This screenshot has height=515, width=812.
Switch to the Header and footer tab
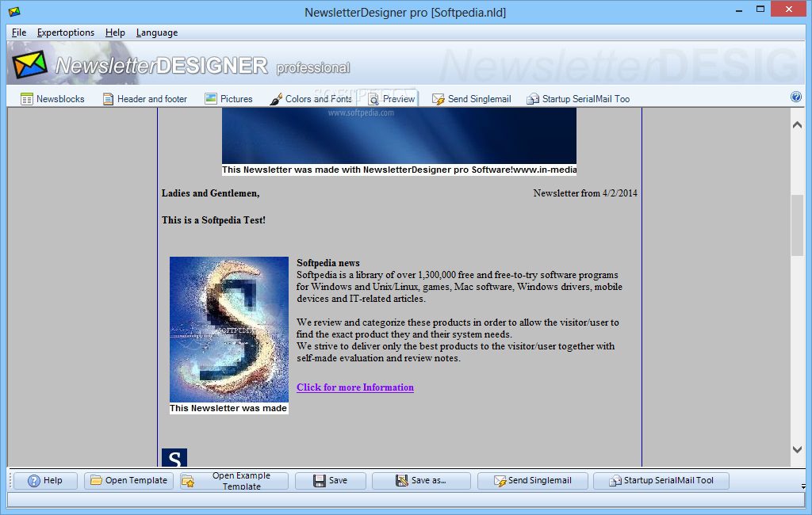(145, 99)
